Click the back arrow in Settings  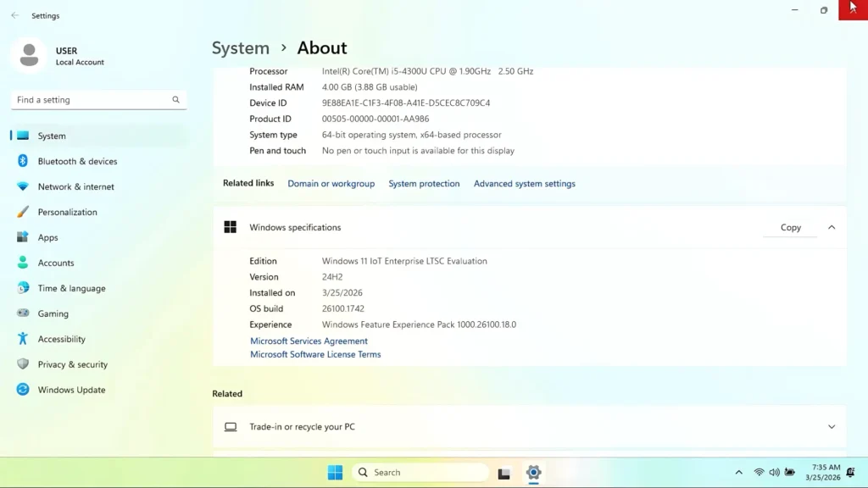pos(15,15)
